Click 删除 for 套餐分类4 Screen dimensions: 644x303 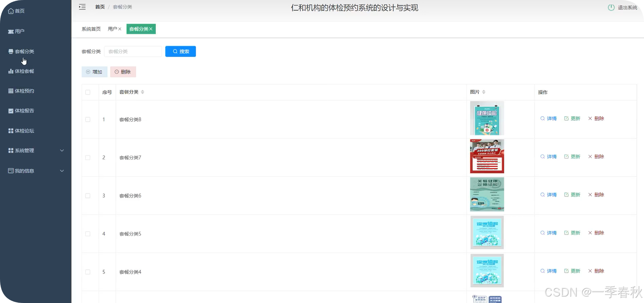pyautogui.click(x=596, y=271)
